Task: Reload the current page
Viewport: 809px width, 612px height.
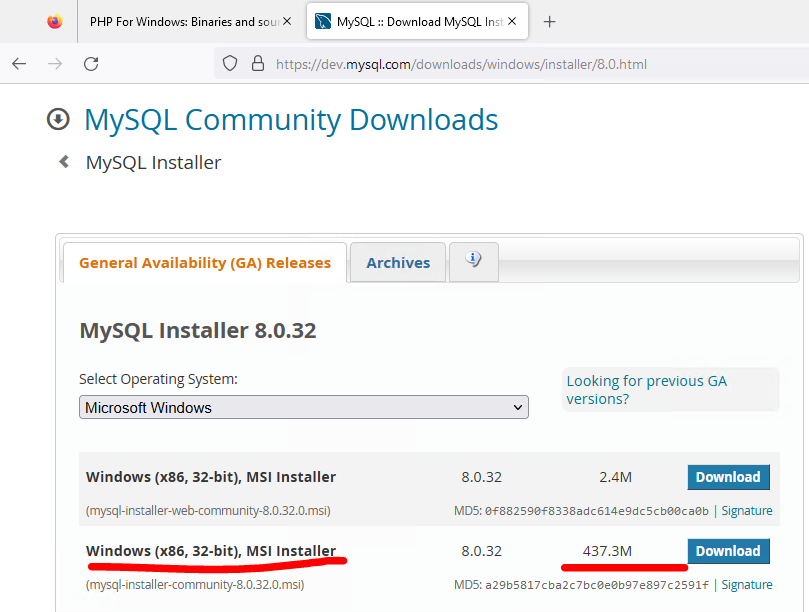Action: 91,63
